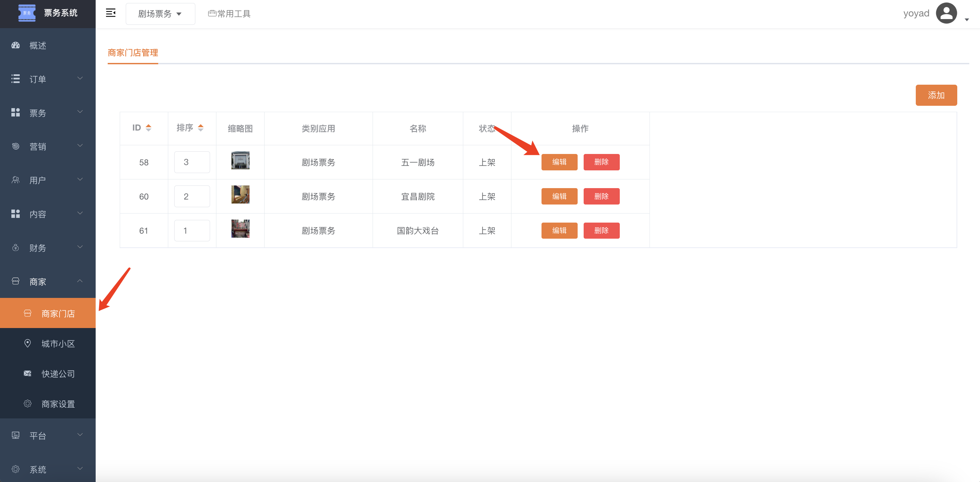Click sort order field for 五一剧场
This screenshot has height=482, width=980.
(x=192, y=162)
